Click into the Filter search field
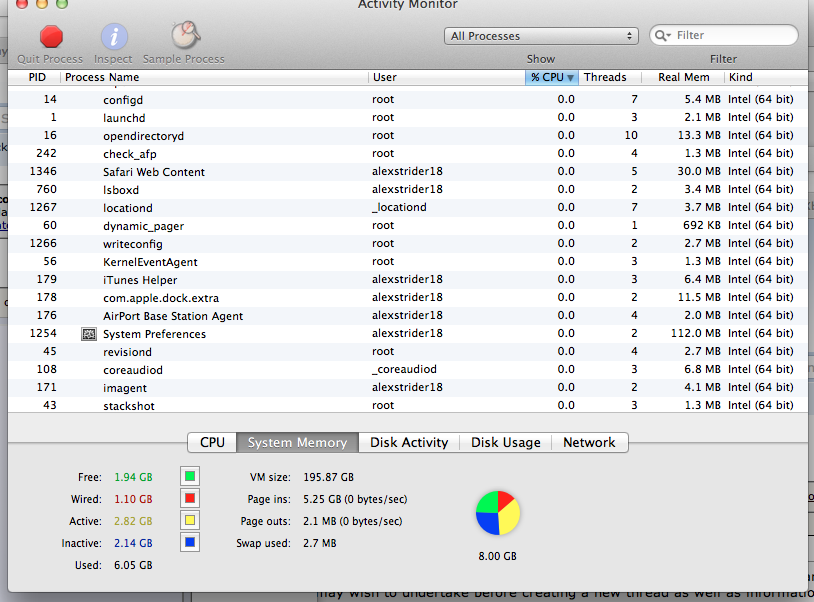This screenshot has width=814, height=602. (724, 35)
